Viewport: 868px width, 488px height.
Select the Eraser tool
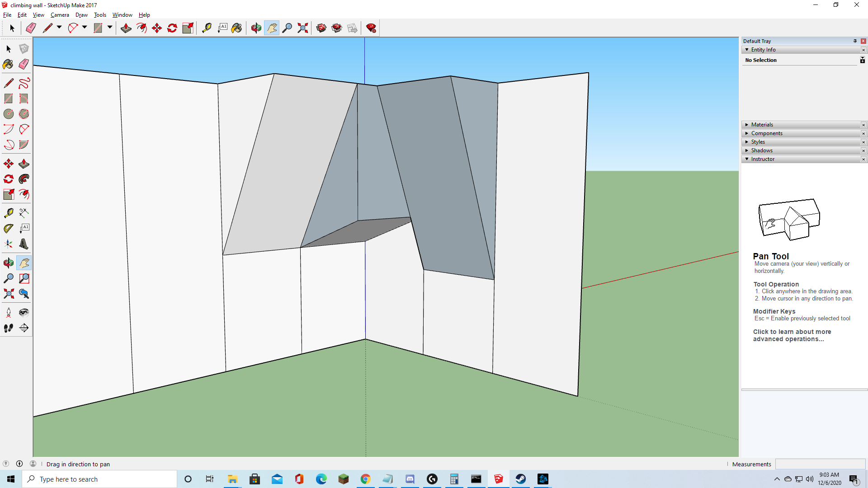[23, 64]
